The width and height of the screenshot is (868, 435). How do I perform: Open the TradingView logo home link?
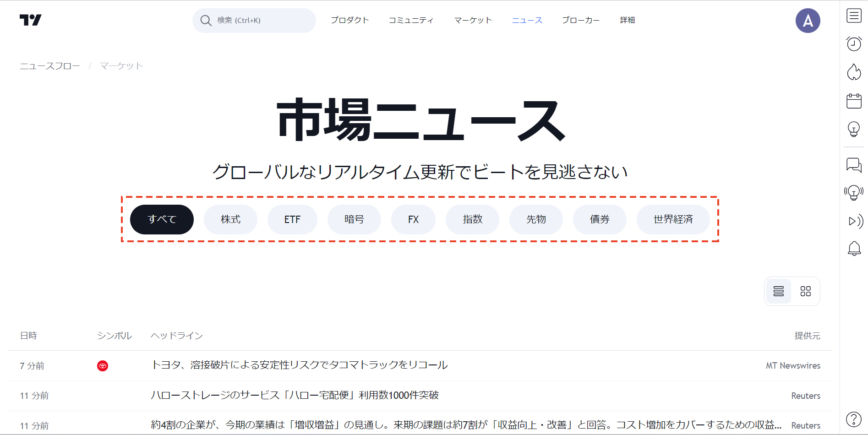point(30,20)
